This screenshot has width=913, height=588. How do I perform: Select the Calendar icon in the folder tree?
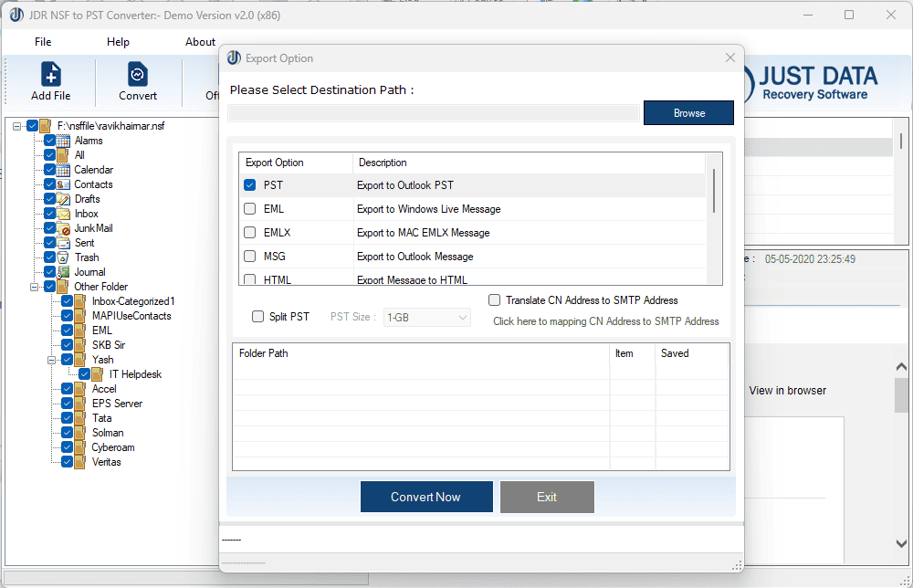[x=64, y=170]
